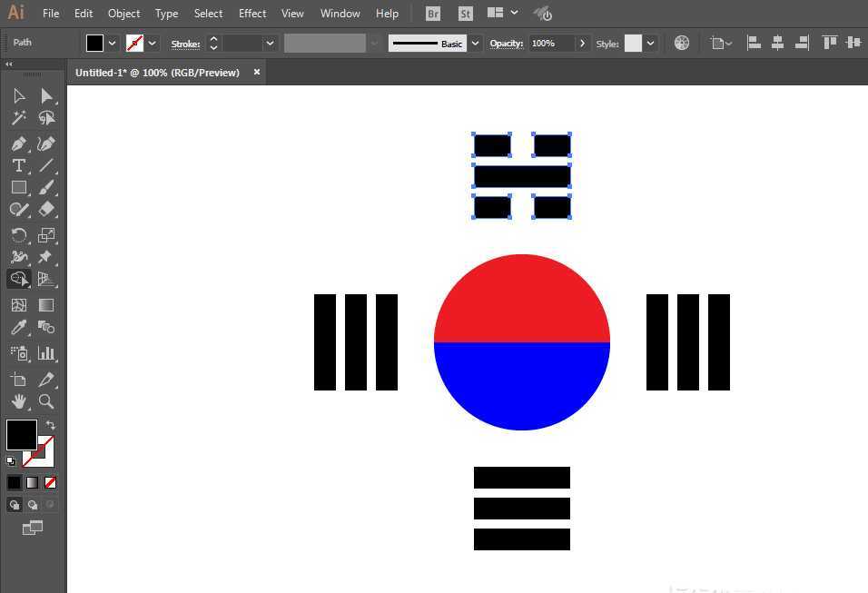This screenshot has width=868, height=593.
Task: Select the Eyedropper tool
Action: coord(19,327)
